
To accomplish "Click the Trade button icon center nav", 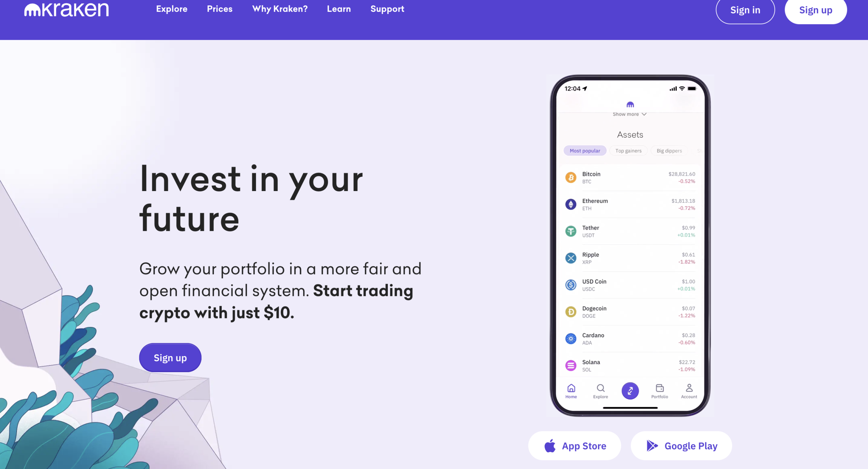I will click(x=630, y=391).
